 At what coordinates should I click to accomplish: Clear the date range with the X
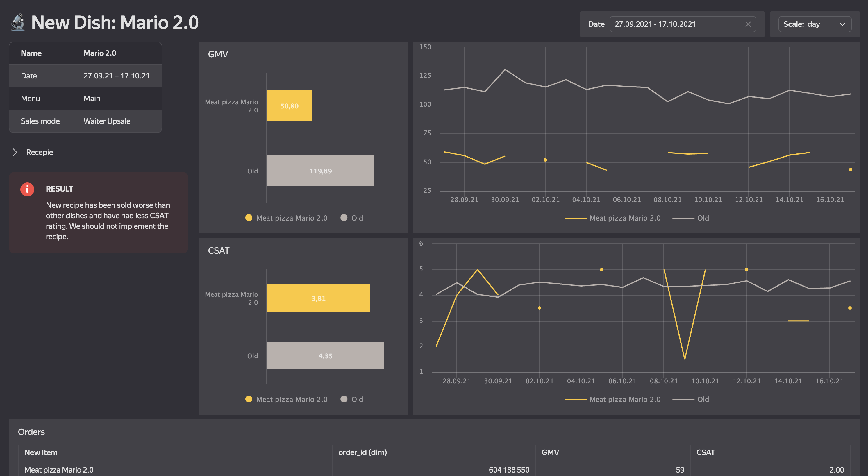(x=748, y=24)
